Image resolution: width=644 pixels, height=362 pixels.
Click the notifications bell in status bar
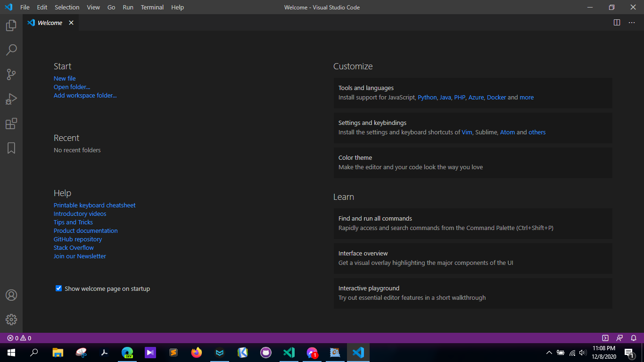click(x=634, y=338)
